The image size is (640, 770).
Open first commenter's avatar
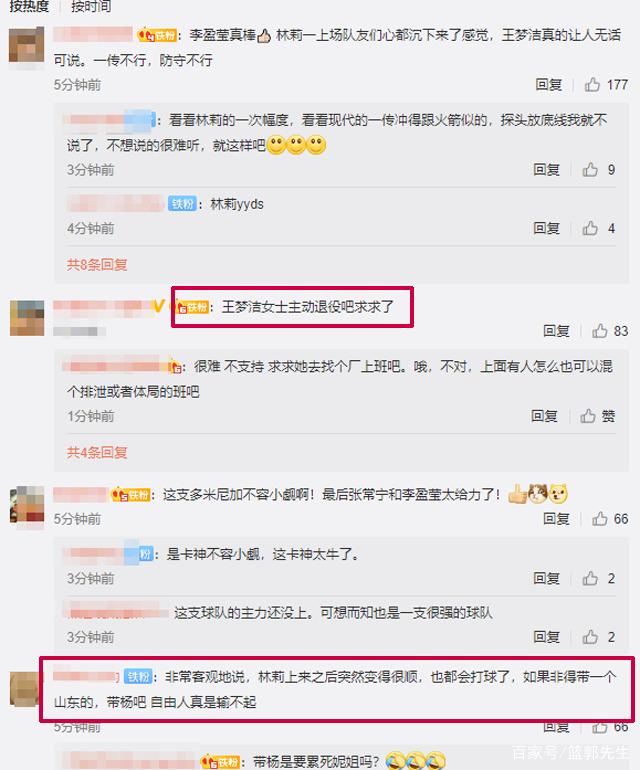click(27, 45)
